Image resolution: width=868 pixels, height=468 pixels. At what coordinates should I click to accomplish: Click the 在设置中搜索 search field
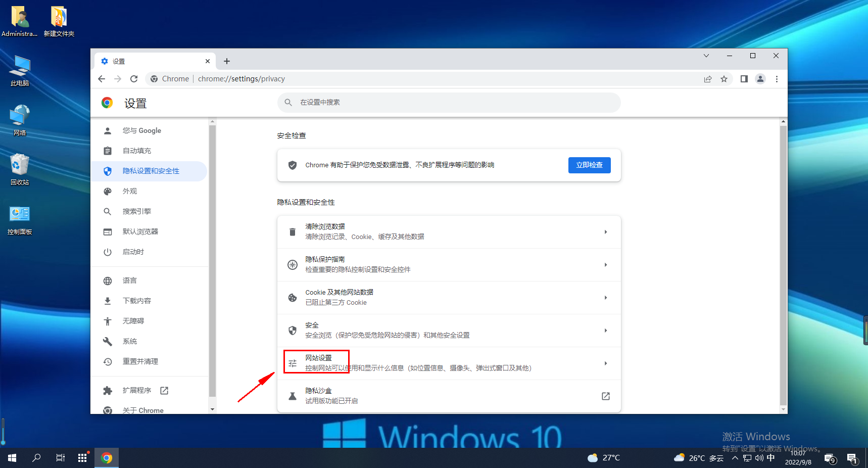(449, 103)
